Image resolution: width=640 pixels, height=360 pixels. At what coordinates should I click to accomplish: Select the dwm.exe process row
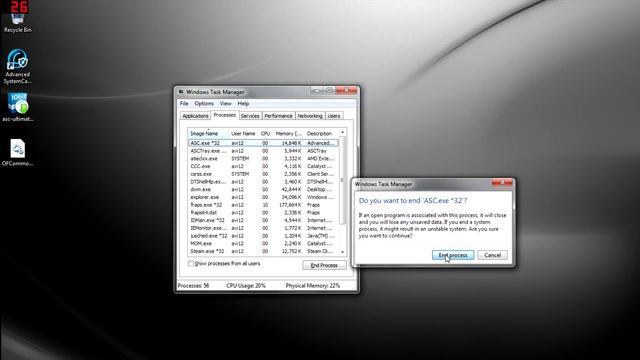(263, 190)
